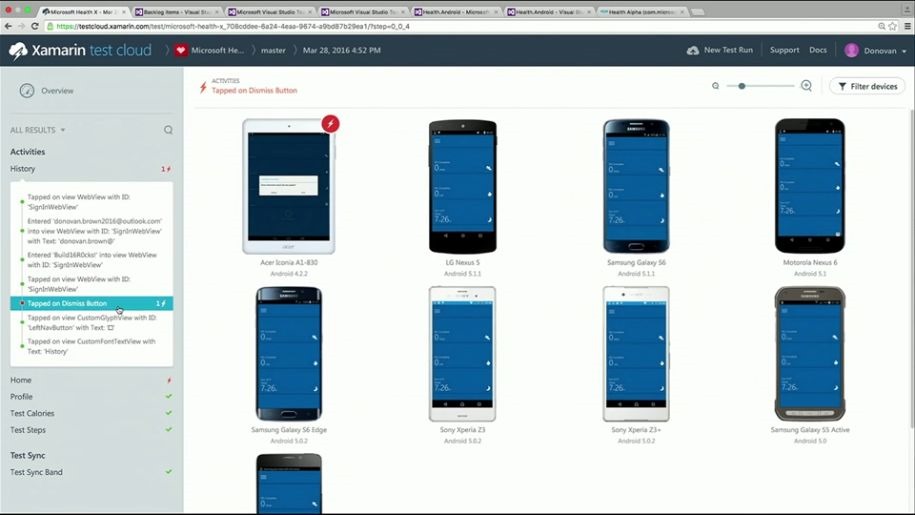The width and height of the screenshot is (915, 515).
Task: Select the Samsung Galaxy S6 device thumbnail
Action: 636,187
